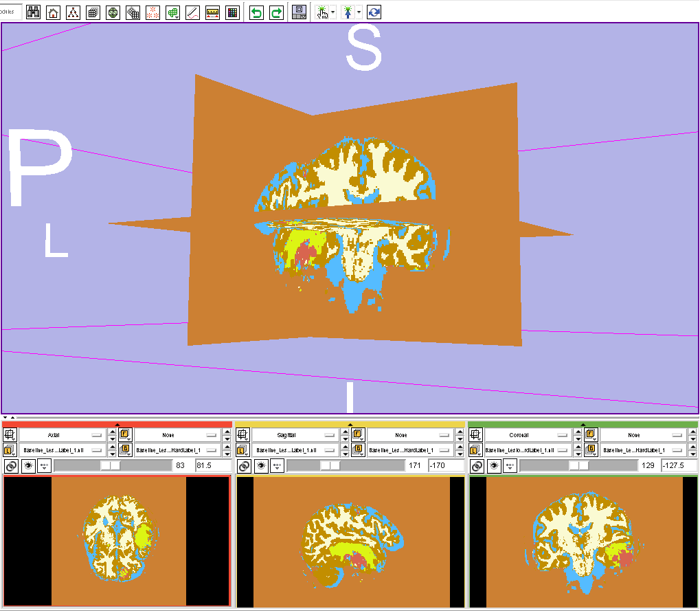The image size is (700, 611).
Task: Click the Home module icon
Action: point(52,12)
